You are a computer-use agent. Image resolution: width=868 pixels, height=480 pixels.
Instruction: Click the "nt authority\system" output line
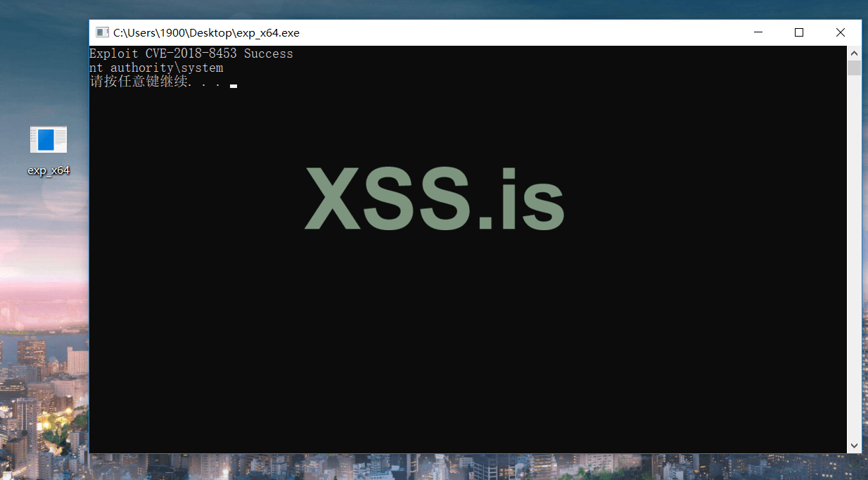pos(156,68)
